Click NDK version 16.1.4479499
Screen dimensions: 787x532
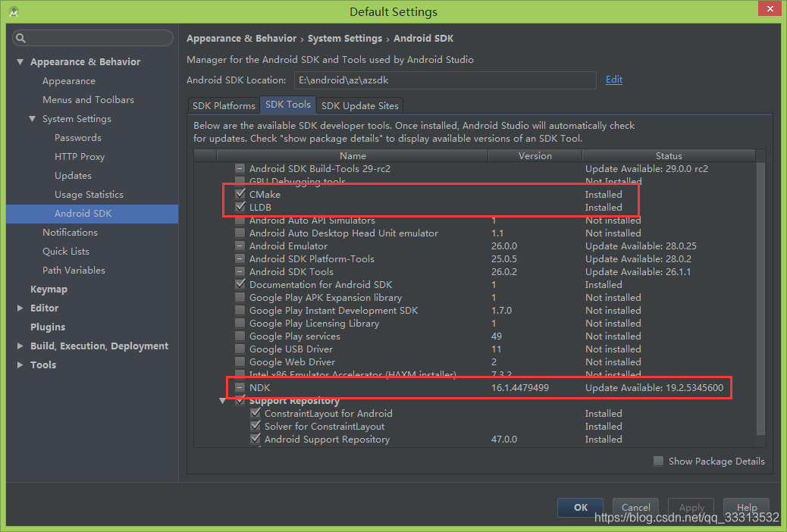coord(520,387)
